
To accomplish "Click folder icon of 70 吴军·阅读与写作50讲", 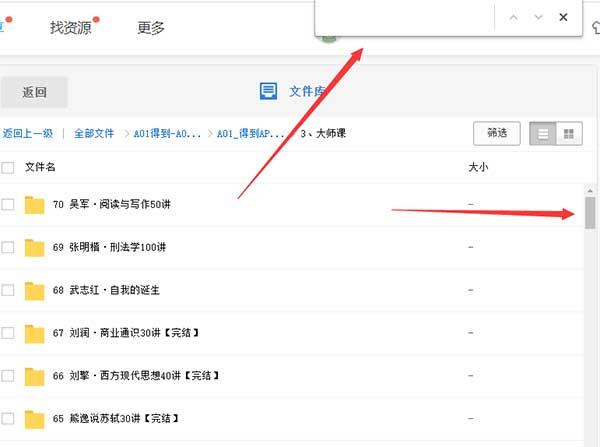I will click(34, 205).
